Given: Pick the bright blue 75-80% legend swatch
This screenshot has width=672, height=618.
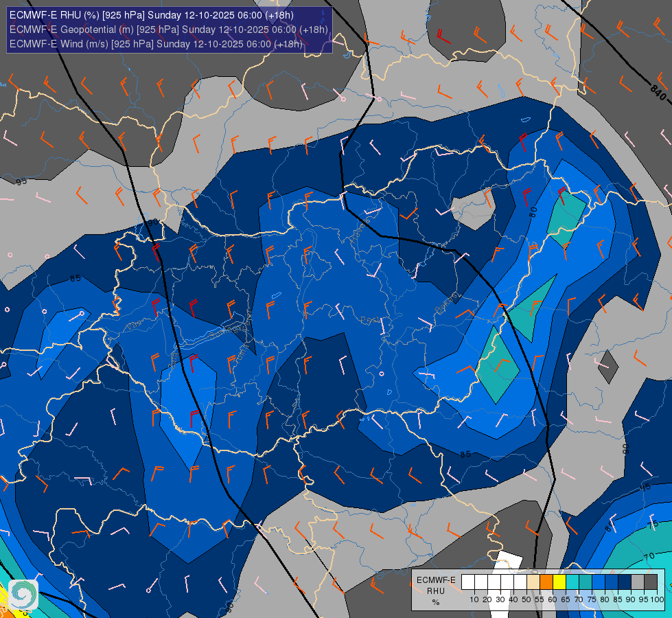Looking at the screenshot, I should click(599, 582).
